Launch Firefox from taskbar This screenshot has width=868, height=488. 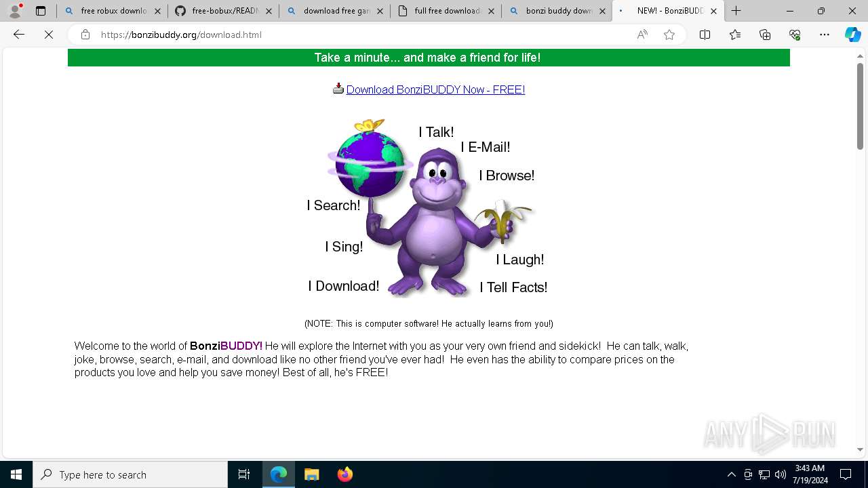click(344, 474)
